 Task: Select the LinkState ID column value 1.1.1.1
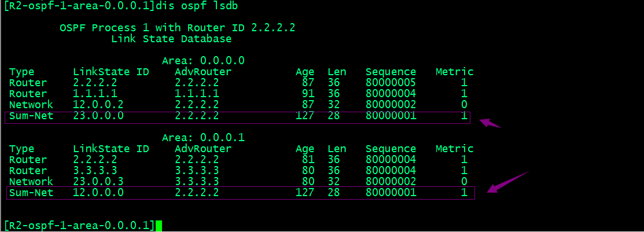[x=95, y=93]
